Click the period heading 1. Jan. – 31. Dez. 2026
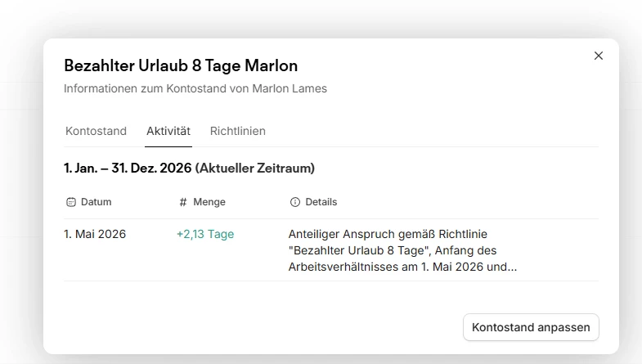 click(128, 169)
